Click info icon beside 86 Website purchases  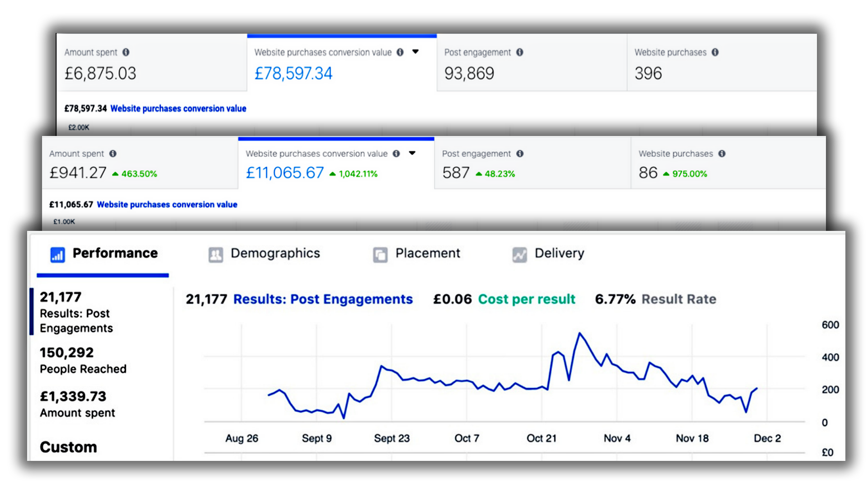(722, 154)
